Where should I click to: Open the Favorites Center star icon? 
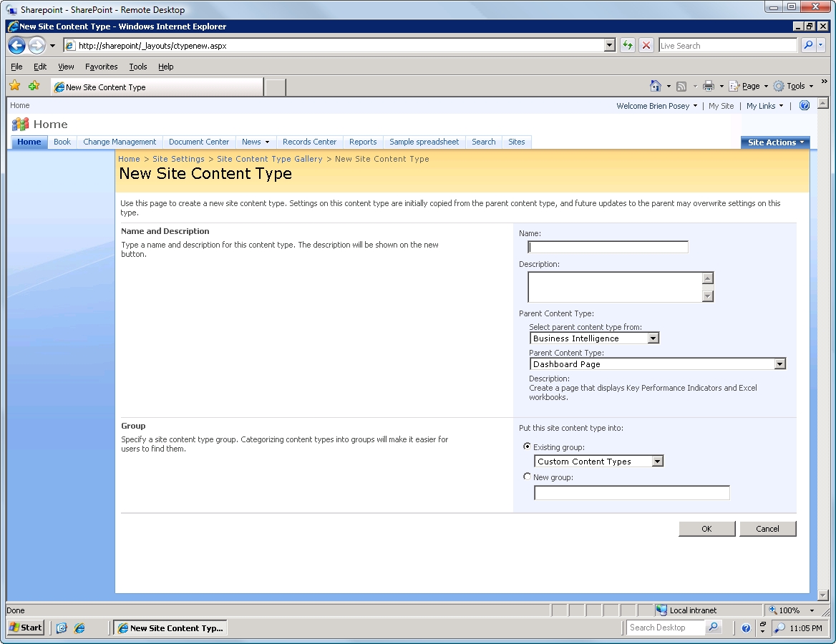14,86
